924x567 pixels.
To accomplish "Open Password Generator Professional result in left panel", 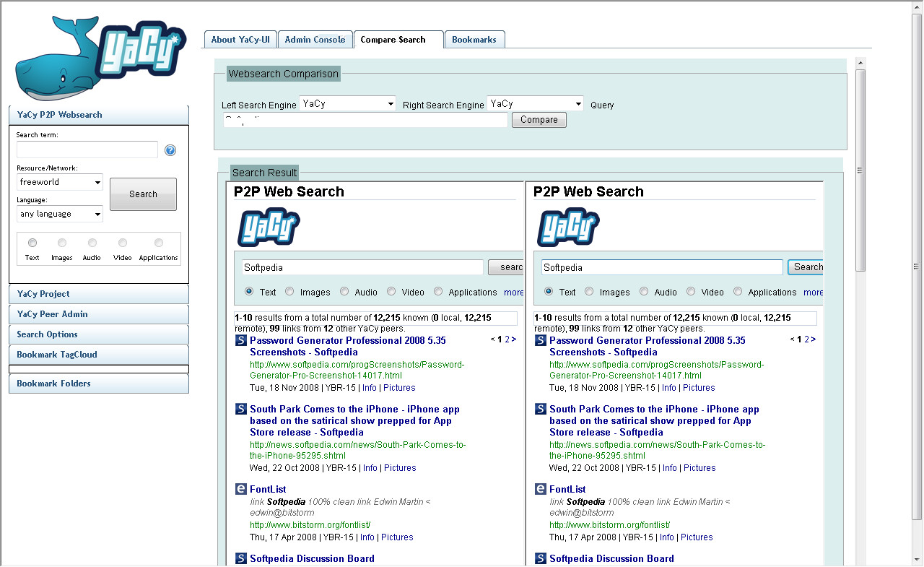I will tap(348, 346).
